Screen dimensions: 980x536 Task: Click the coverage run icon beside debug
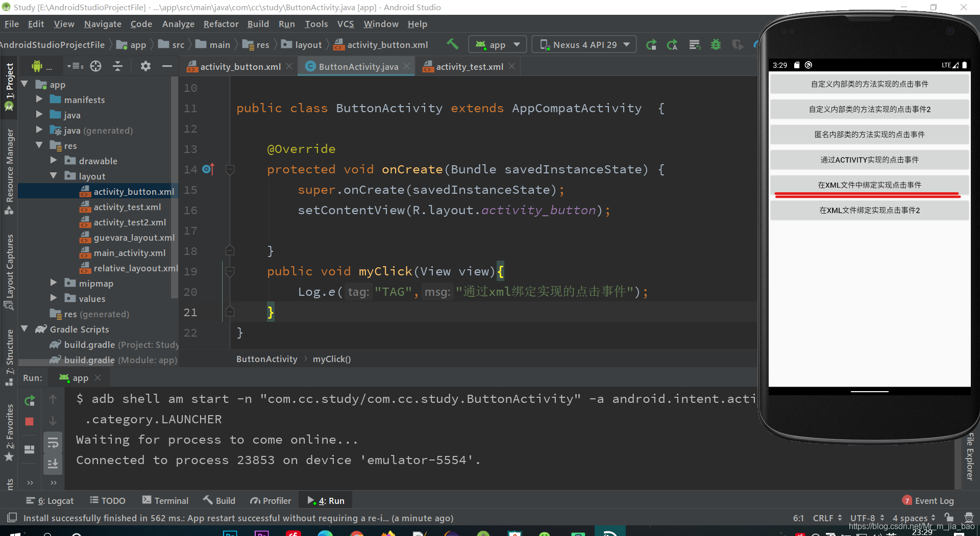(738, 45)
